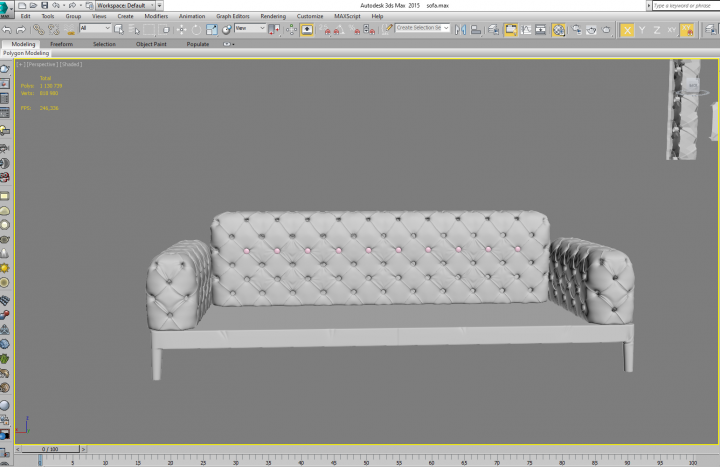This screenshot has height=467, width=720.
Task: Click the Polygon Modeling panel label
Action: pos(26,53)
